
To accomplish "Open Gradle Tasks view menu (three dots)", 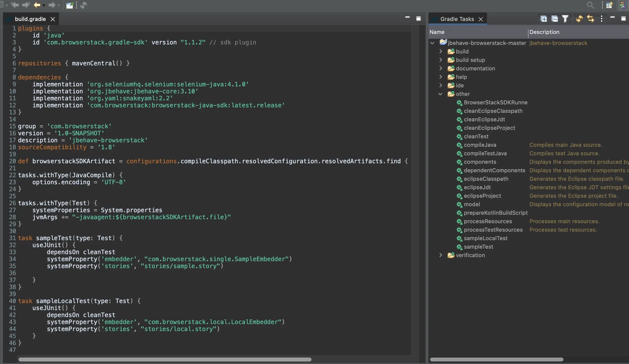I will (x=601, y=19).
